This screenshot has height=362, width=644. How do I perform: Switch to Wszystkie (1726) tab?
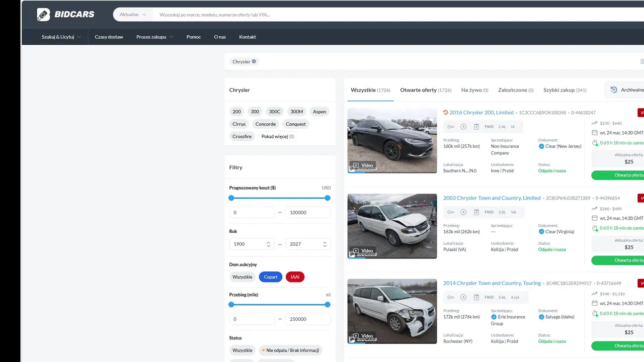pos(371,90)
